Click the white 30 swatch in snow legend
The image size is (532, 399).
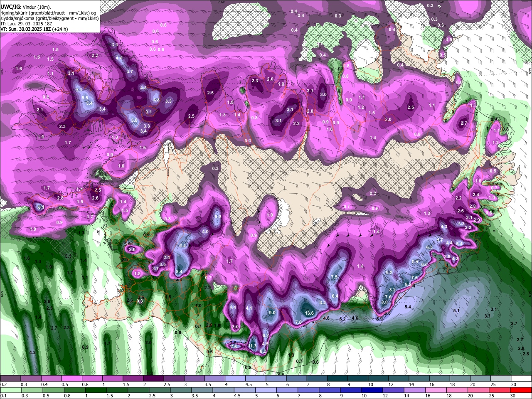(x=520, y=378)
